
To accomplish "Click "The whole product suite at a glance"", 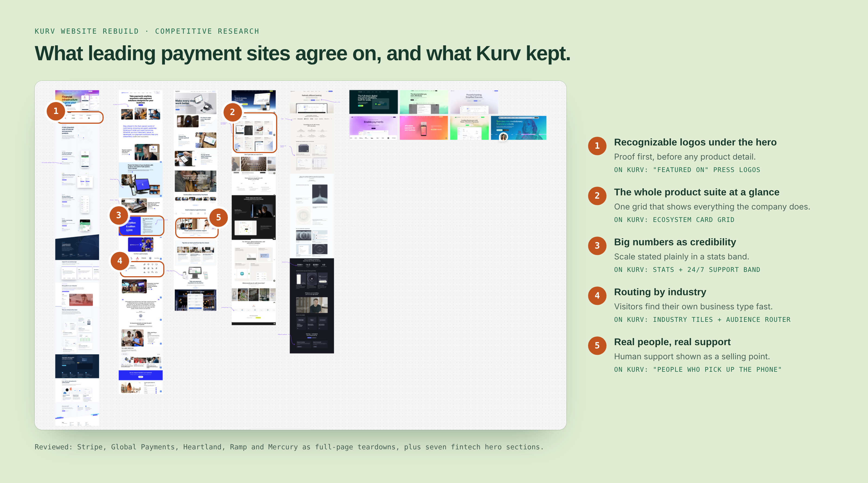I will (697, 192).
